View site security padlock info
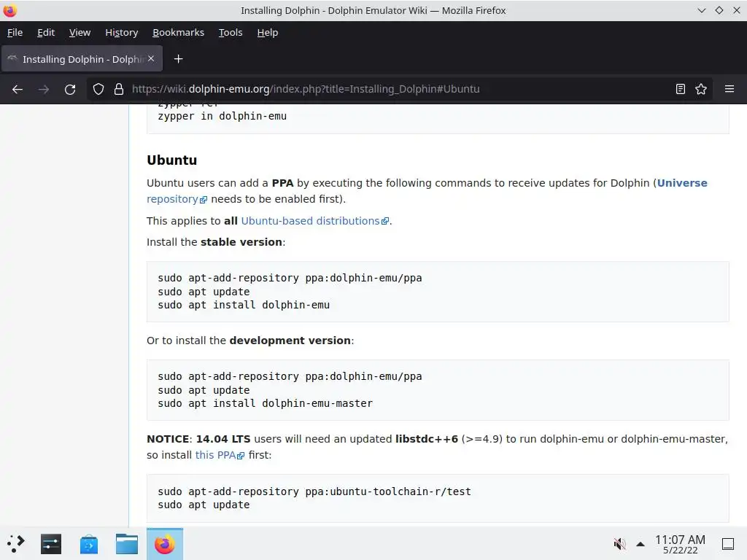This screenshot has width=747, height=560. (119, 89)
